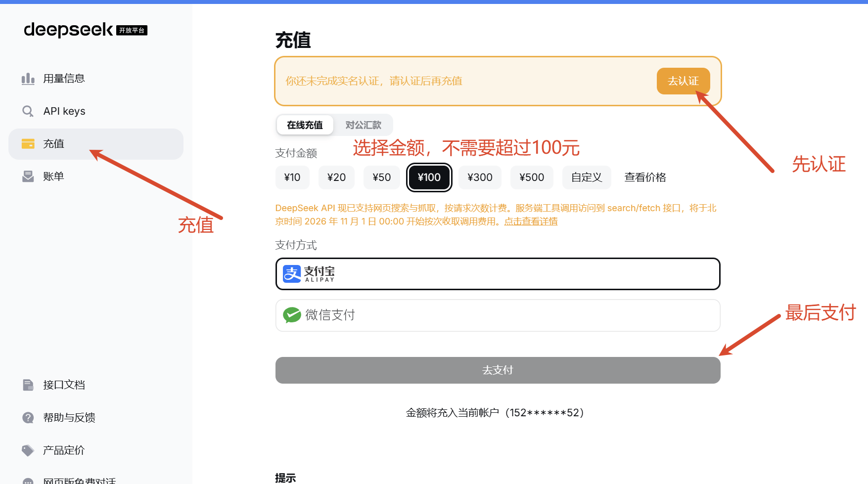Pick the ¥500 amount
The width and height of the screenshot is (868, 484).
click(x=532, y=177)
